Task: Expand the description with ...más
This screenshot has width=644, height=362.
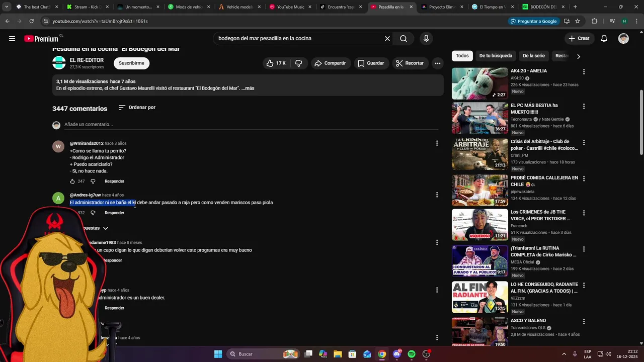Action: 248,88
